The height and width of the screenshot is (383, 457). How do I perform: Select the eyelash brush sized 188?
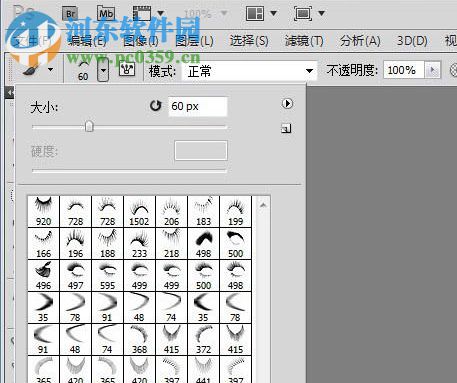107,244
